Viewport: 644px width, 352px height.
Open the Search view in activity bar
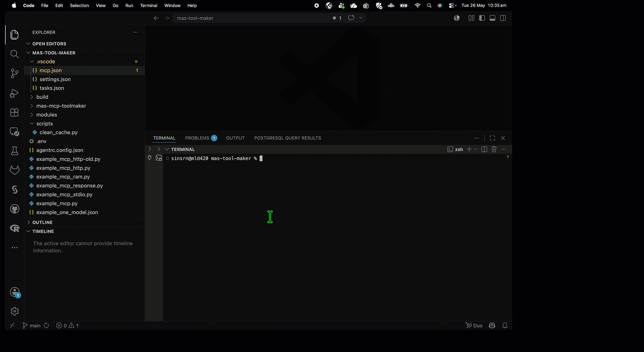coord(14,54)
